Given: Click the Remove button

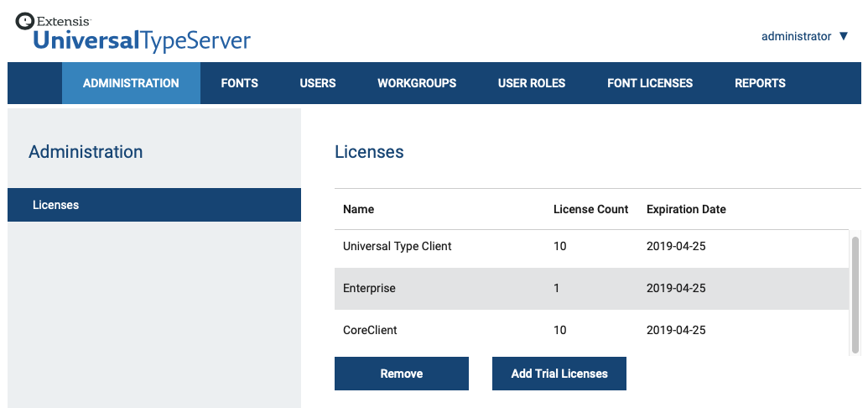Looking at the screenshot, I should coord(402,374).
